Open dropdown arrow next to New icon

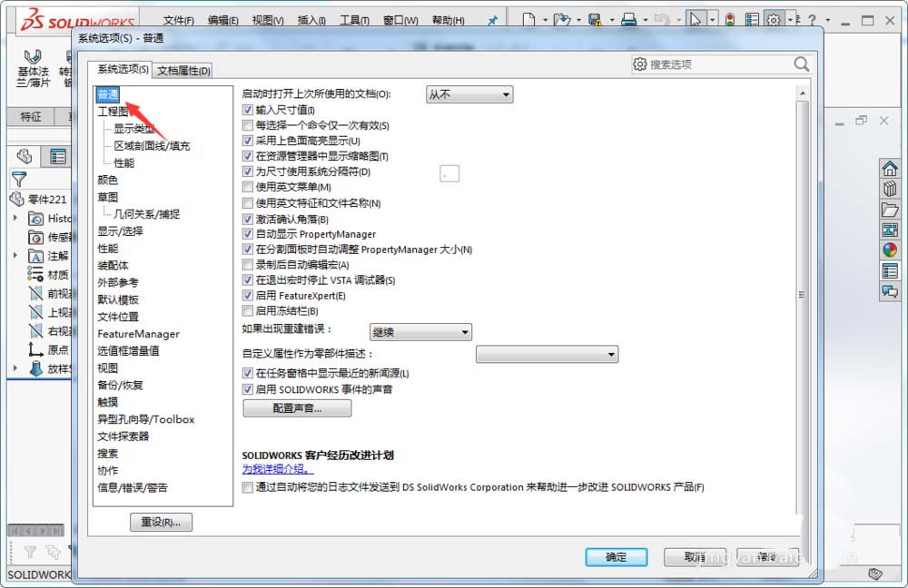545,20
